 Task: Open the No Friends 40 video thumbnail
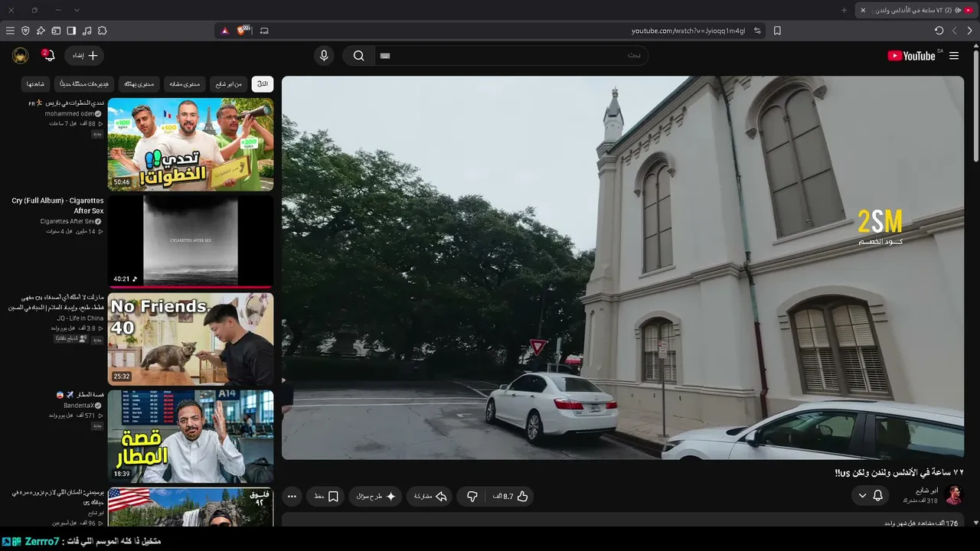click(191, 339)
